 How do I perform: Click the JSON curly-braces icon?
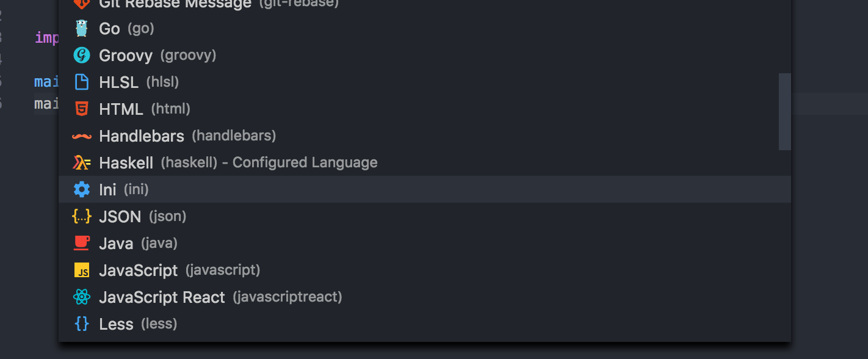point(81,216)
